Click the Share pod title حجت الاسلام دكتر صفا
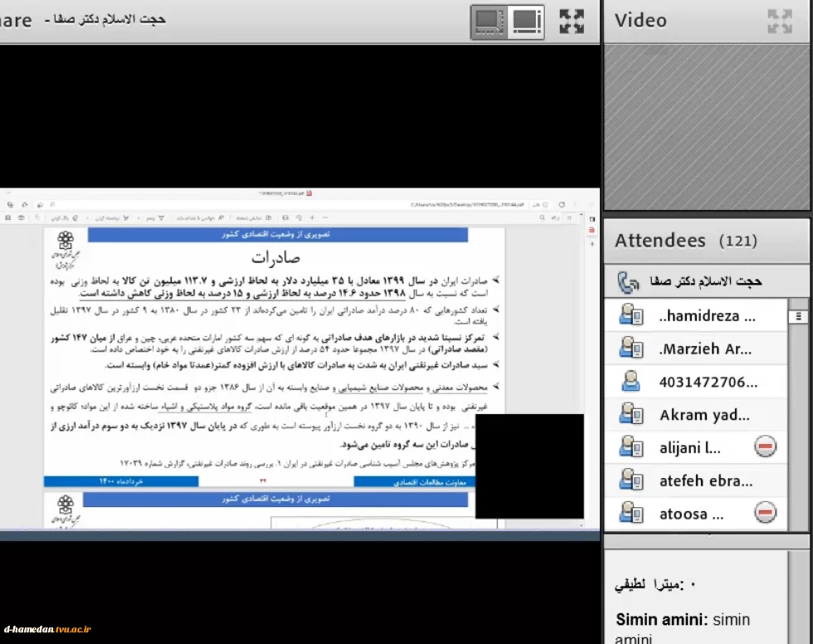Viewport: 813px width, 644px height. [x=105, y=20]
